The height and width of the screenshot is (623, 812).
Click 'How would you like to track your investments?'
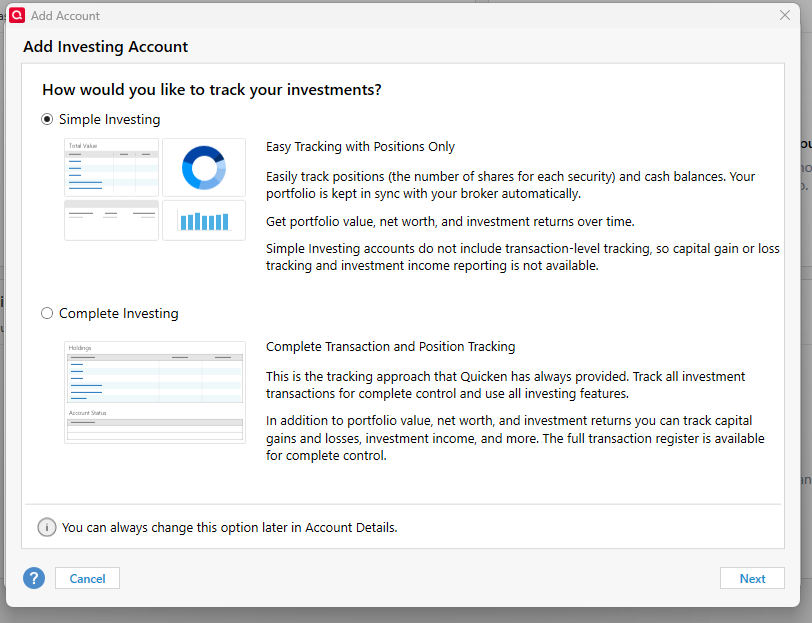212,90
